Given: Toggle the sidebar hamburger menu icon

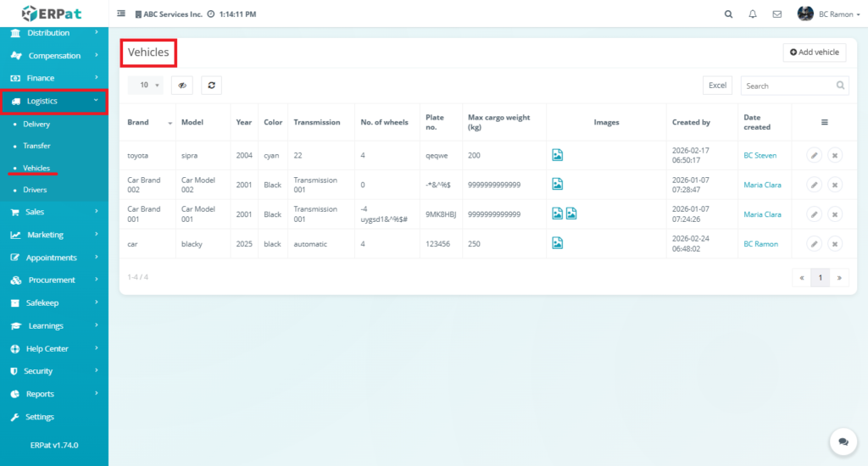Looking at the screenshot, I should pos(121,14).
